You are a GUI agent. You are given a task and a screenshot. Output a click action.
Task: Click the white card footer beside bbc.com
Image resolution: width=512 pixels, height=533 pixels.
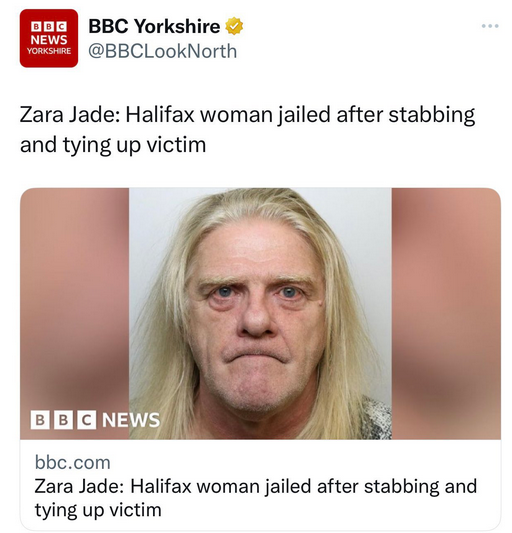point(299,463)
